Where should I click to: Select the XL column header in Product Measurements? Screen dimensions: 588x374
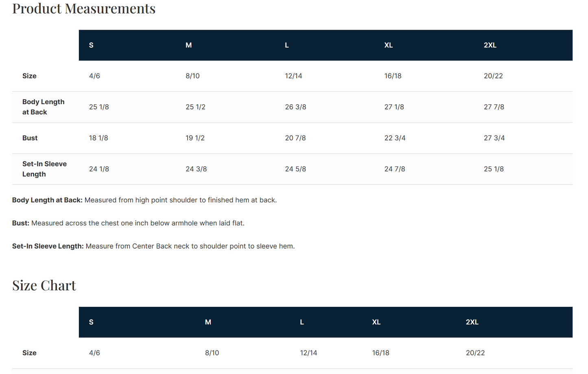point(389,45)
